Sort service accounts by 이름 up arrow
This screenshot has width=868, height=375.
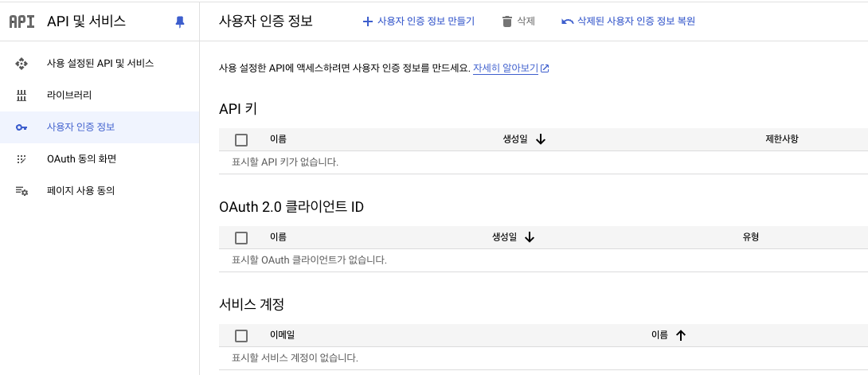680,336
